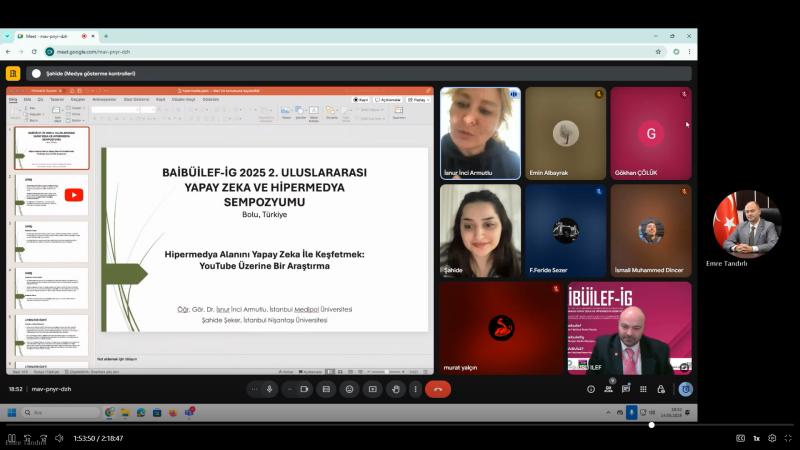This screenshot has width=800, height=450.
Task: Open the font name combo box
Action: [115, 110]
